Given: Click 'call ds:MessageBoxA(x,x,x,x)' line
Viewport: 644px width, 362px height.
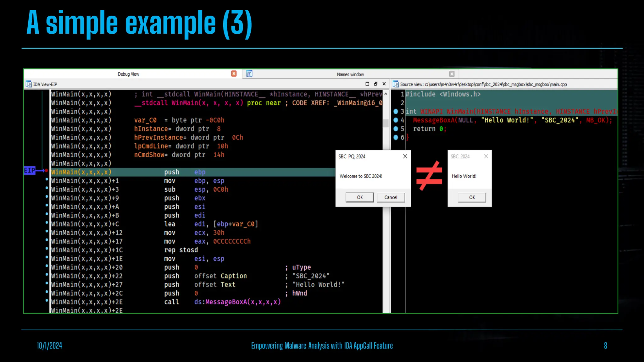Looking at the screenshot, I should point(222,302).
